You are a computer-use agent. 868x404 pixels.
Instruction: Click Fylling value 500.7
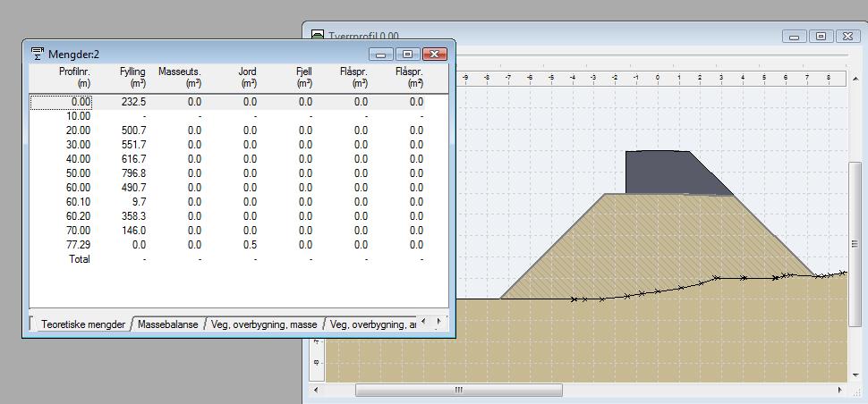pos(134,130)
